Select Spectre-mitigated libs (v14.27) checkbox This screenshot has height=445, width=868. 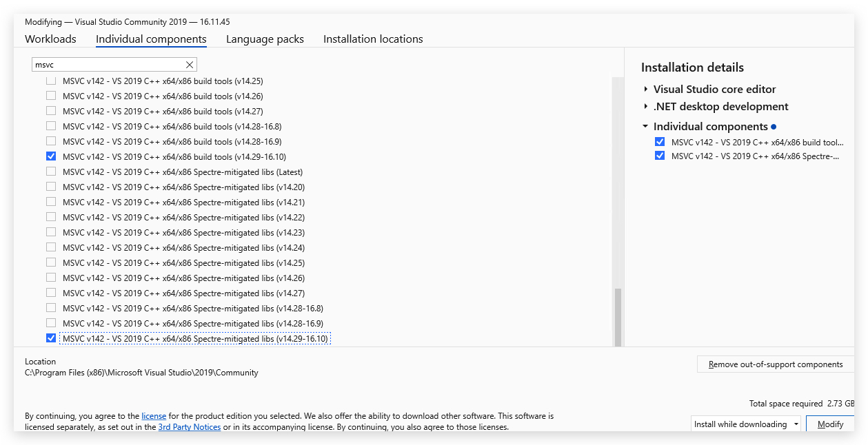[51, 293]
